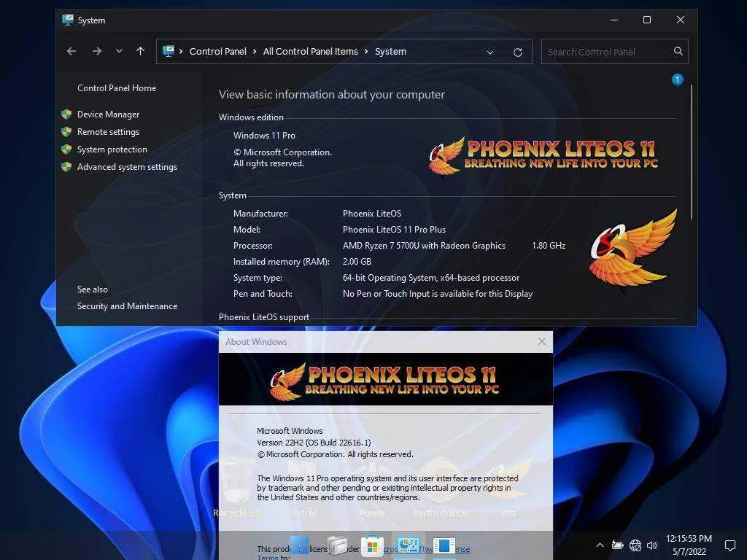Go back using the back arrow
This screenshot has height=560, width=747.
coord(71,52)
